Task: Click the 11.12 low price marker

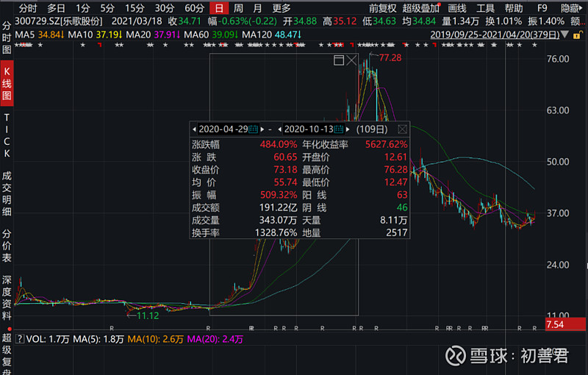Action: coord(148,315)
